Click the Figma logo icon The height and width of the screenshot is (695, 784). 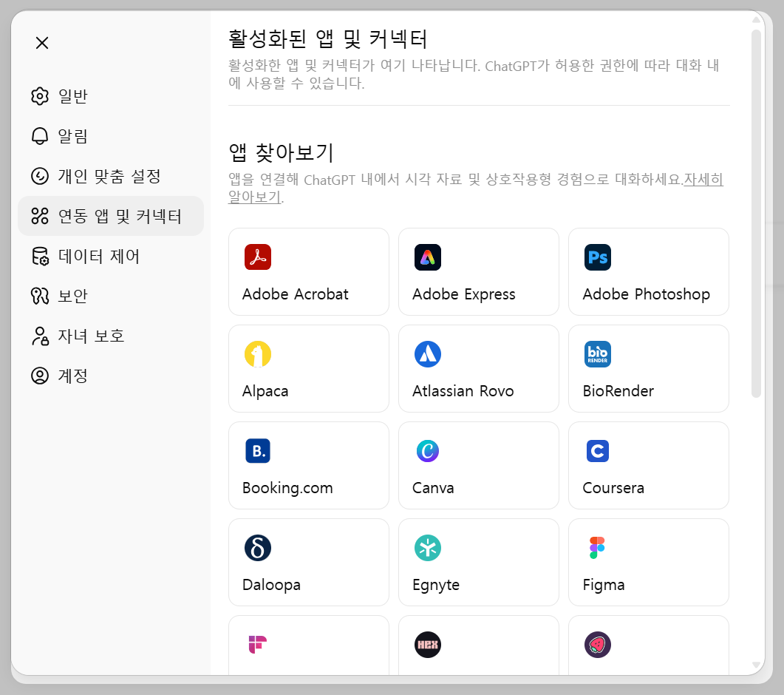(x=598, y=548)
